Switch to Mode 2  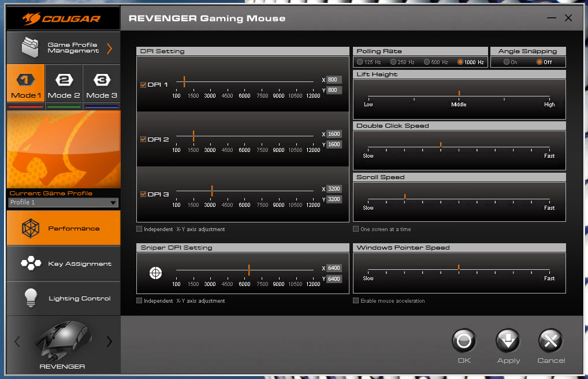64,83
